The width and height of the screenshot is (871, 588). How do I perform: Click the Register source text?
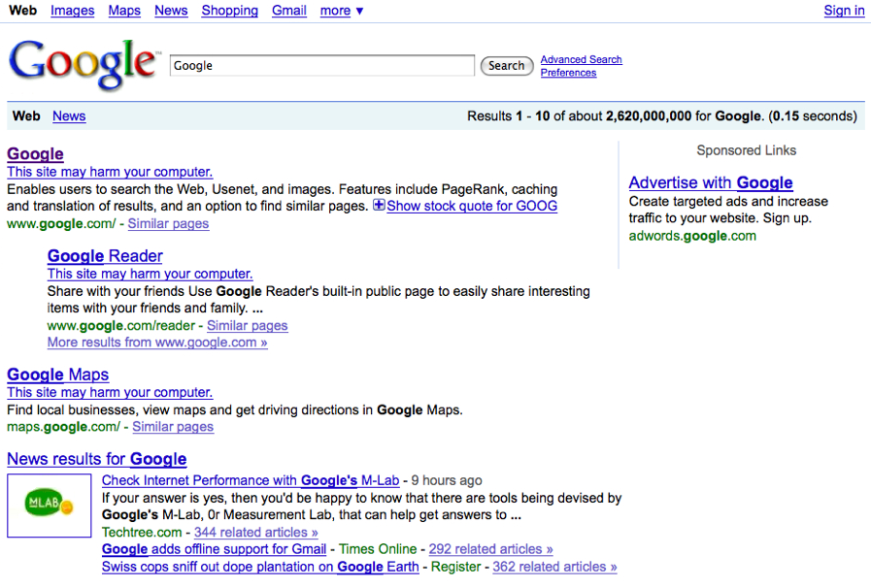coord(456,567)
